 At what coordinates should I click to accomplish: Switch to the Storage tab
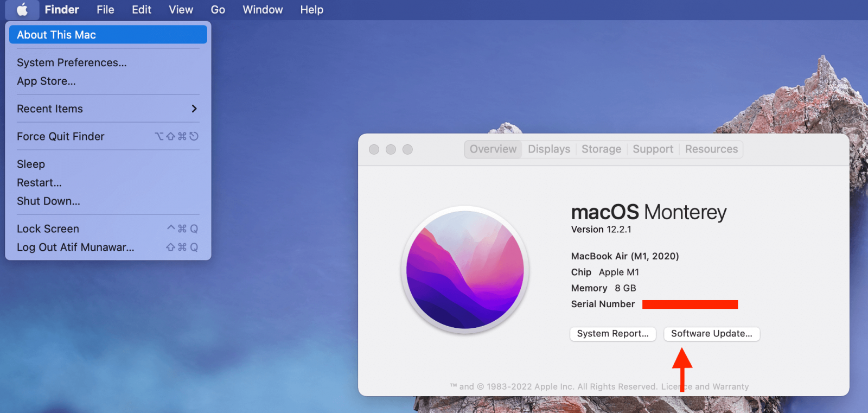tap(601, 149)
